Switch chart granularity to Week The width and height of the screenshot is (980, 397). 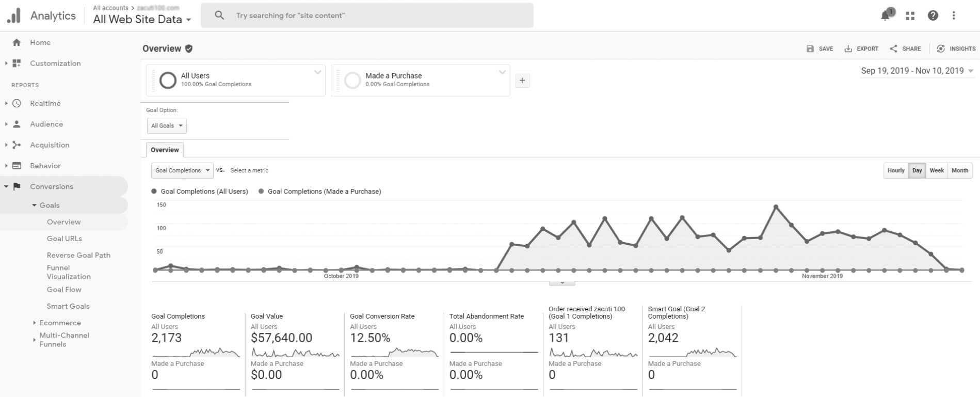tap(937, 170)
